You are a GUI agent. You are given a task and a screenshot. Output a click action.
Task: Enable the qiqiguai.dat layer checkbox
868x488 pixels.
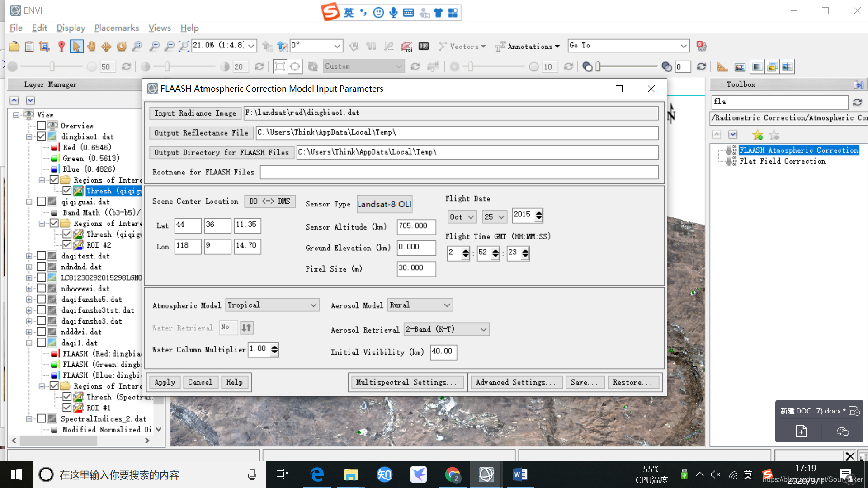[x=41, y=201]
